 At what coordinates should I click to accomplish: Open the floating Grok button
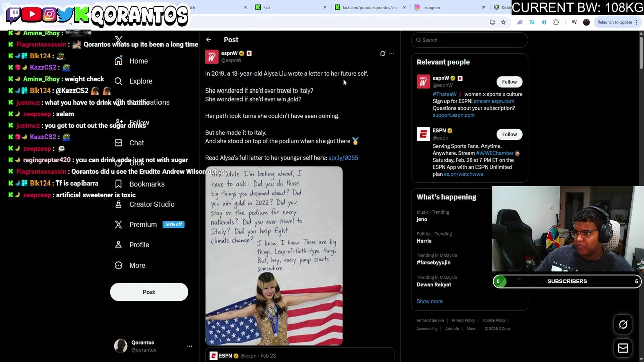click(x=623, y=325)
